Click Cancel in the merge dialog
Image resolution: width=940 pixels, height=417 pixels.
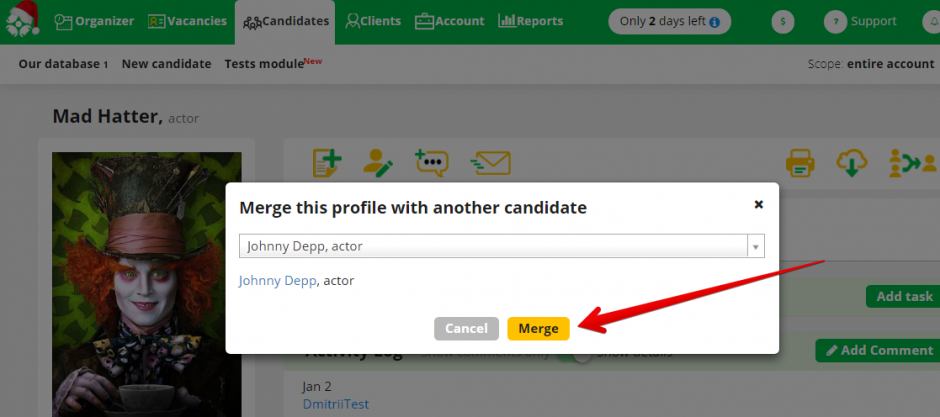(466, 328)
